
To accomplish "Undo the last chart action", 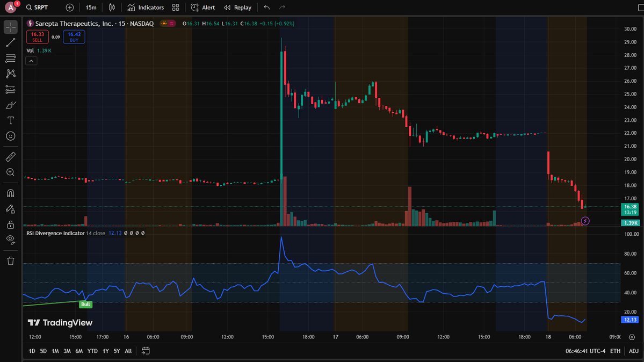I will (x=267, y=8).
